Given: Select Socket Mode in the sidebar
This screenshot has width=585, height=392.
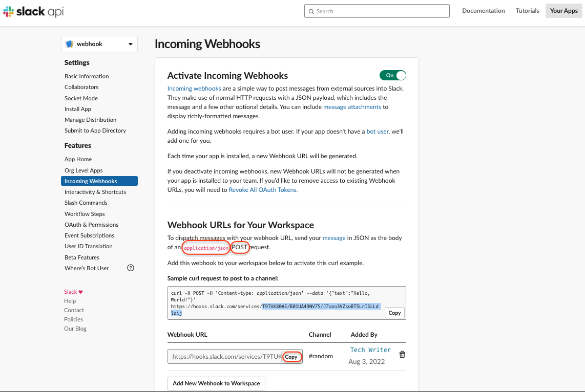Looking at the screenshot, I should 81,98.
